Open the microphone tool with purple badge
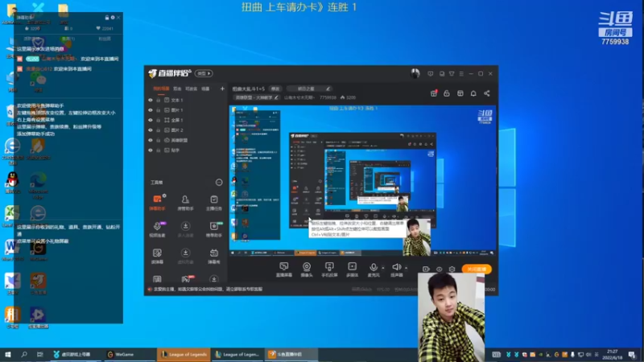Screen dimensions: 644x362 (x=157, y=229)
